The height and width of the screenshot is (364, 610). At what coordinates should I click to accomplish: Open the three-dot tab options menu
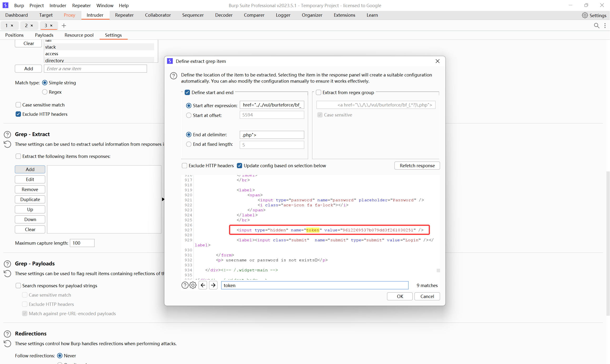605,25
